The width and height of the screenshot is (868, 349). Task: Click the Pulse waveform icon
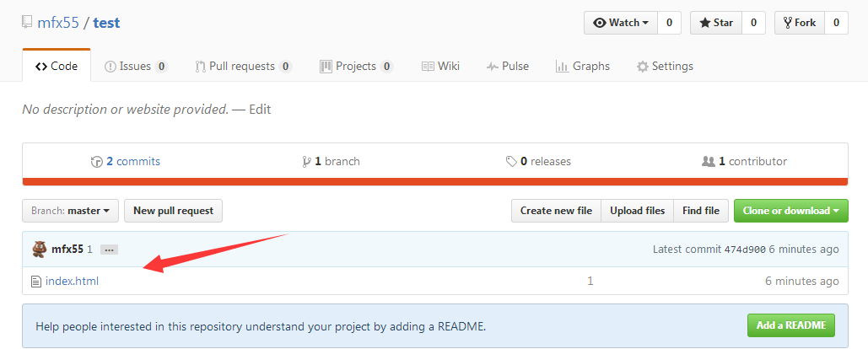tap(493, 67)
